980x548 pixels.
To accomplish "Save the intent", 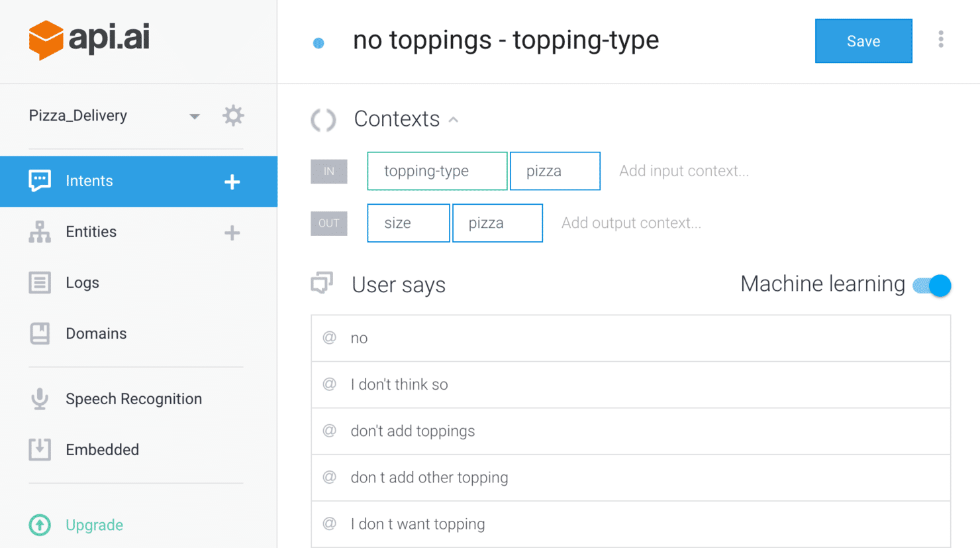I will click(863, 41).
